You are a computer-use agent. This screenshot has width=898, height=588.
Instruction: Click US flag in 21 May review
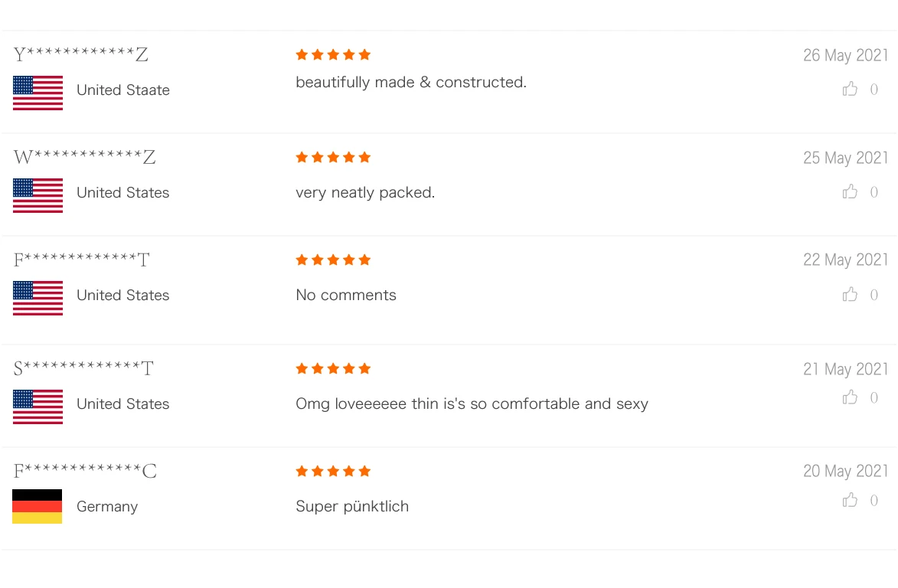point(38,407)
